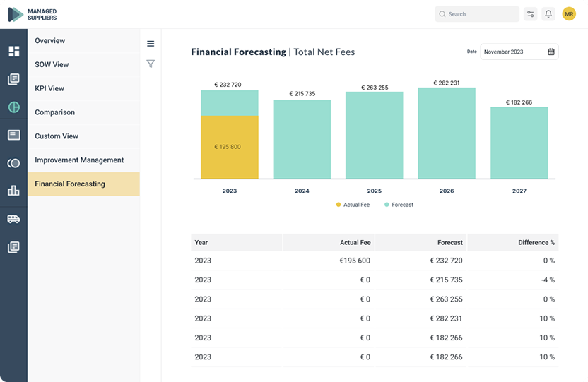Sort by the Actual Fee column header
The image size is (588, 382).
click(329, 243)
